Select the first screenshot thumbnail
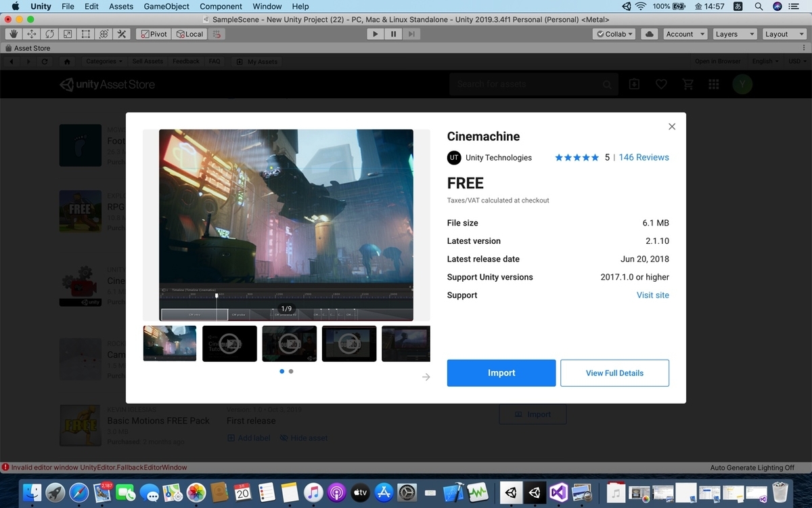Viewport: 812px width, 508px height. 170,343
